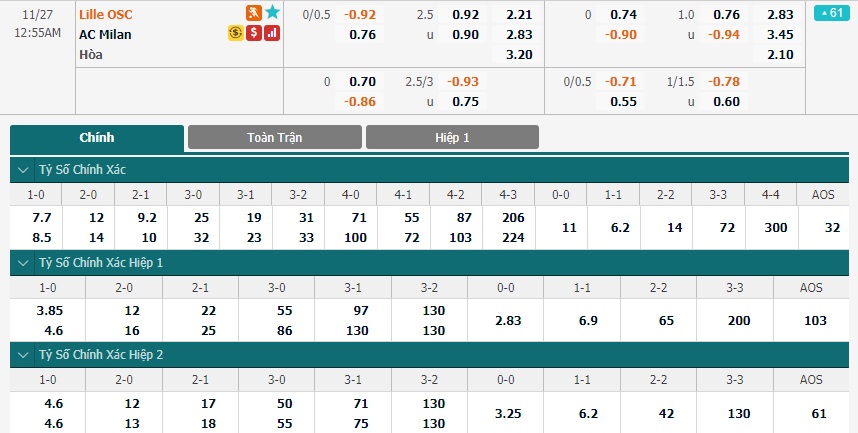Image resolution: width=858 pixels, height=433 pixels.
Task: Open the red statistics bar chart icon
Action: tap(272, 33)
